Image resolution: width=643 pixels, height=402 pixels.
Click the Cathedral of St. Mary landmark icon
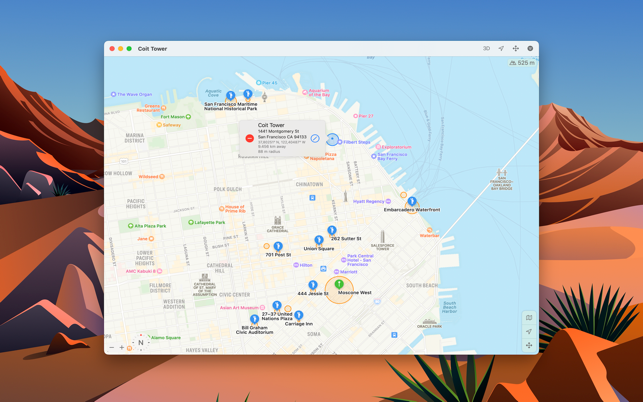(x=204, y=278)
